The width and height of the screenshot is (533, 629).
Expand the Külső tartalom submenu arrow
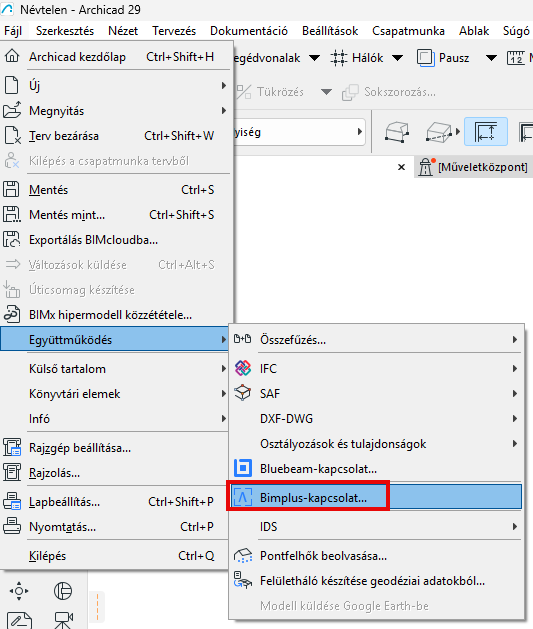coord(223,368)
